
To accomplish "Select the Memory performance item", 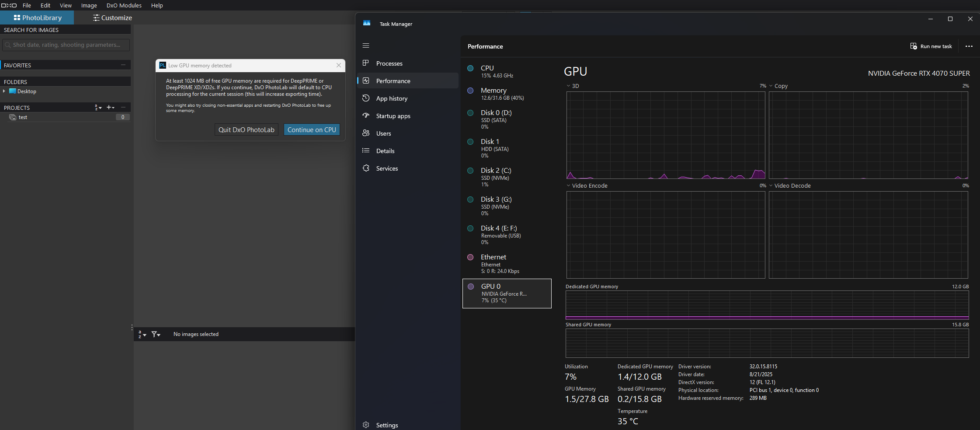I will tap(507, 94).
